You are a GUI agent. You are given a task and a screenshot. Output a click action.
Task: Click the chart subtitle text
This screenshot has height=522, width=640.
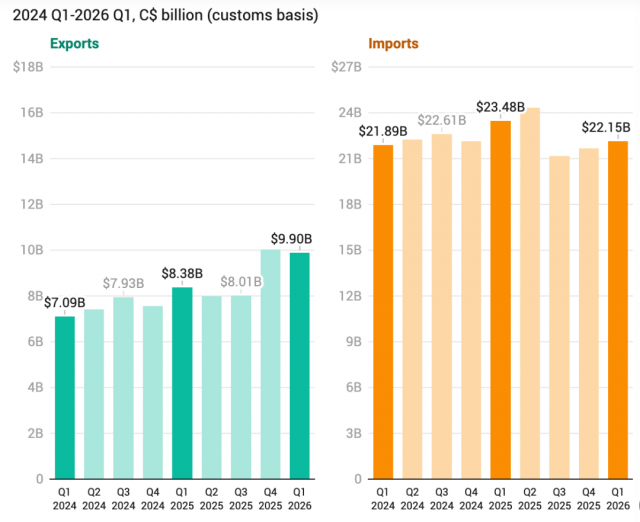tap(165, 15)
